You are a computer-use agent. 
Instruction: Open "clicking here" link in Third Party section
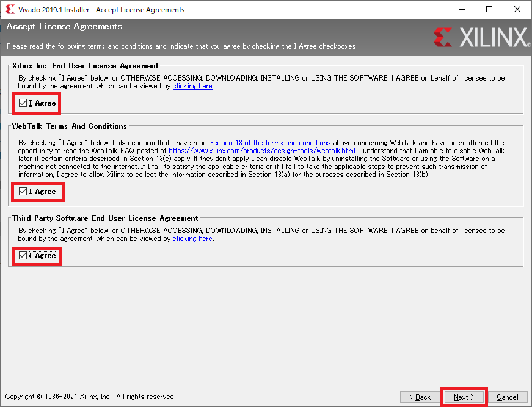click(x=192, y=239)
